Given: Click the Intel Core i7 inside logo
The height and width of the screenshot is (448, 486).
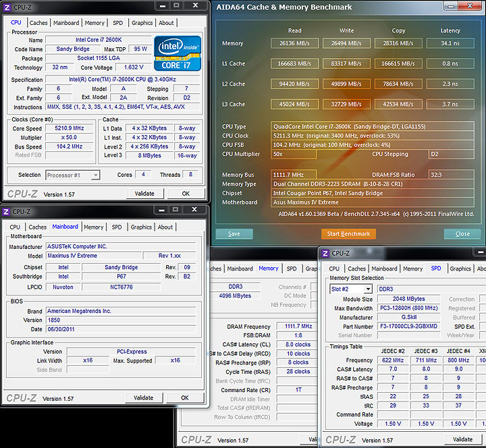Looking at the screenshot, I should [x=178, y=53].
